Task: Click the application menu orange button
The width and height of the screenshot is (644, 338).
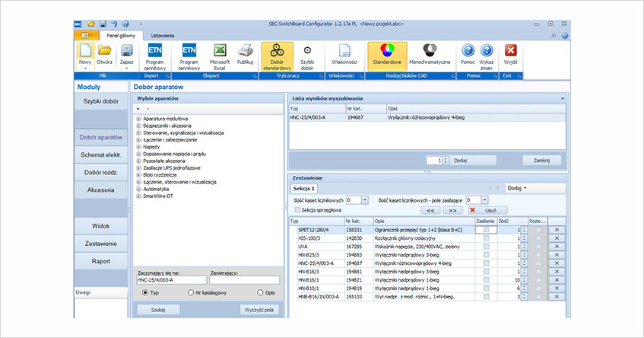Action: point(86,36)
